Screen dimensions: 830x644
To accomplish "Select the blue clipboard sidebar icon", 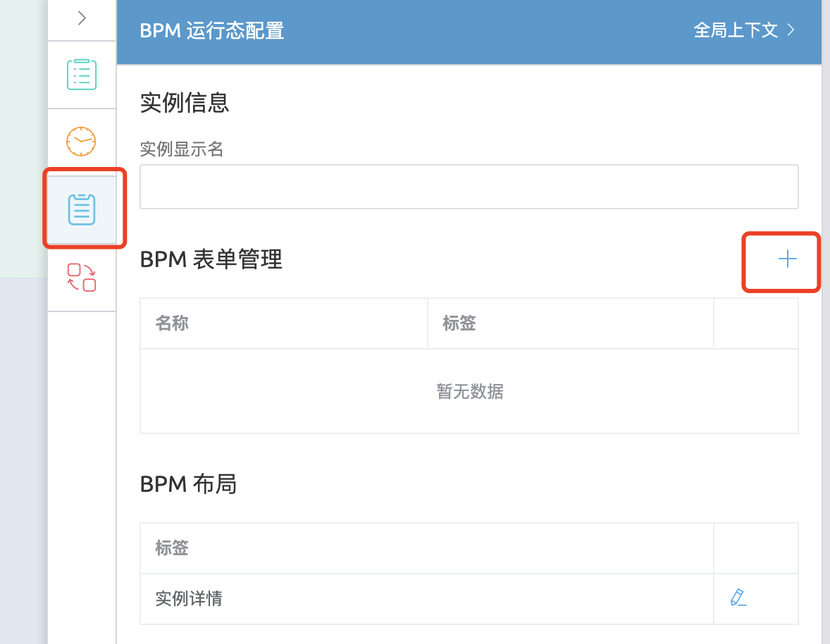I will (82, 209).
